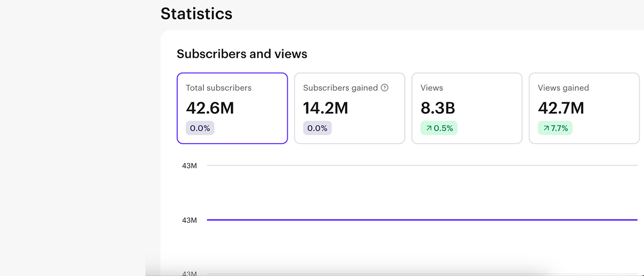Screen dimensions: 644x276
Task: Click the 42.7M views gained value
Action: click(x=561, y=108)
